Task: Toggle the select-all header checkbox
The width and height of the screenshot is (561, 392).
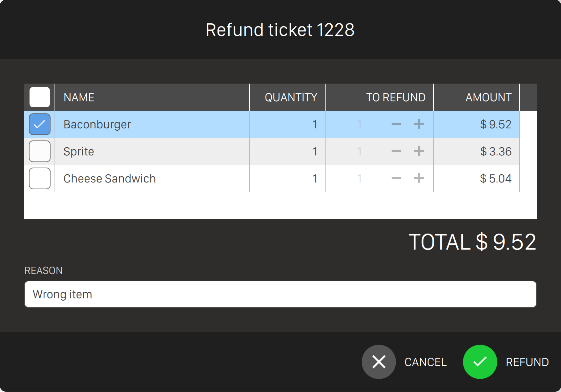Action: coord(40,97)
